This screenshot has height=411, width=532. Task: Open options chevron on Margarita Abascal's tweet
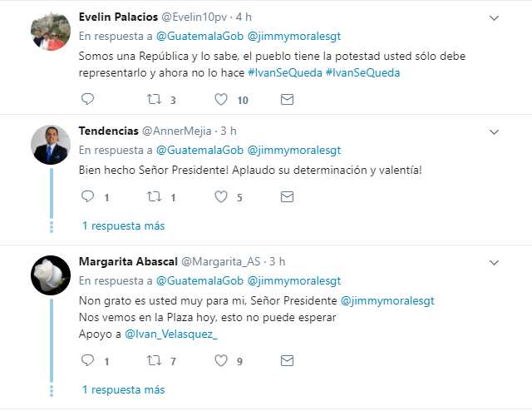(494, 263)
